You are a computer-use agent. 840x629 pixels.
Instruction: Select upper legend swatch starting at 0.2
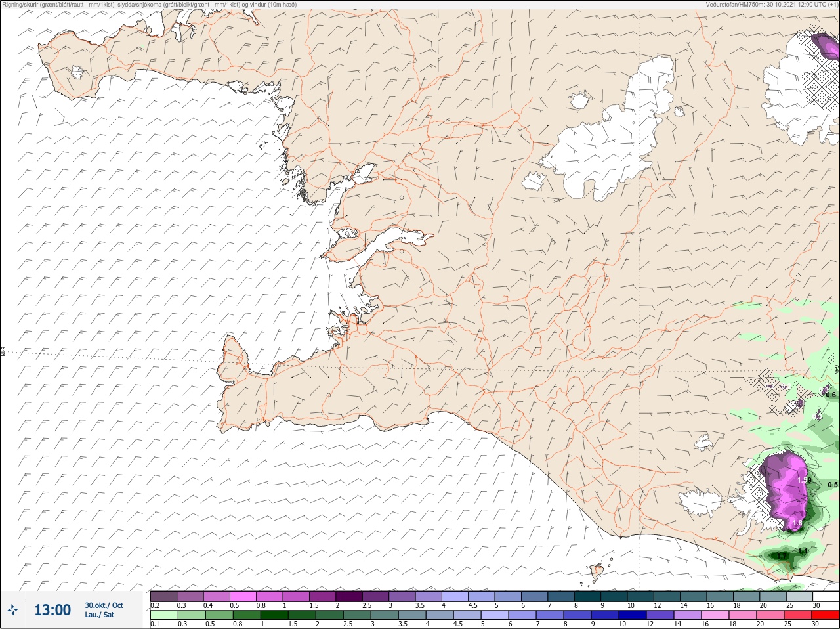click(x=163, y=596)
